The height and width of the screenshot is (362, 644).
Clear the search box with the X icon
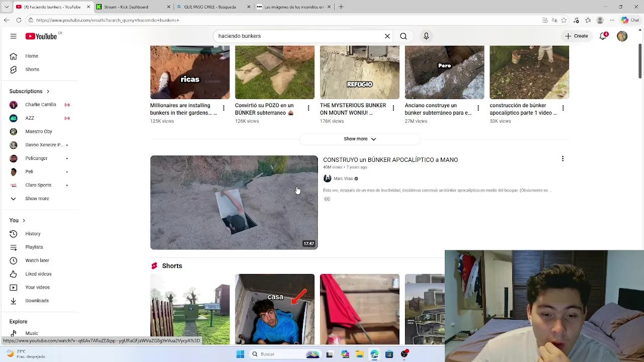coord(387,36)
